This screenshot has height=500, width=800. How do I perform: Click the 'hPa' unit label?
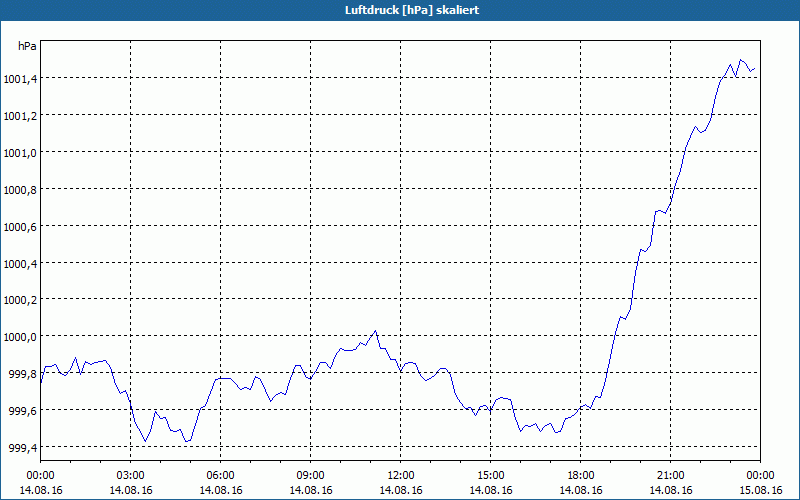click(27, 46)
